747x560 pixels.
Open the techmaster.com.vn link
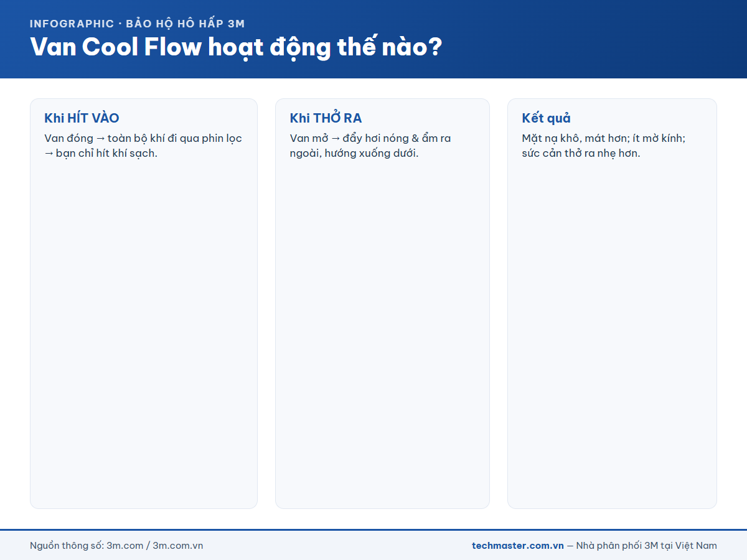(x=518, y=546)
